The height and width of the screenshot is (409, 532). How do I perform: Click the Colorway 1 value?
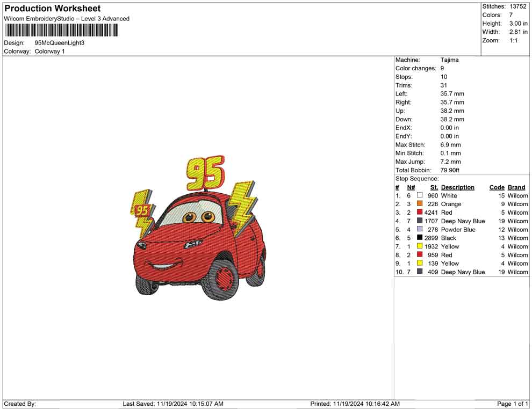pyautogui.click(x=49, y=51)
